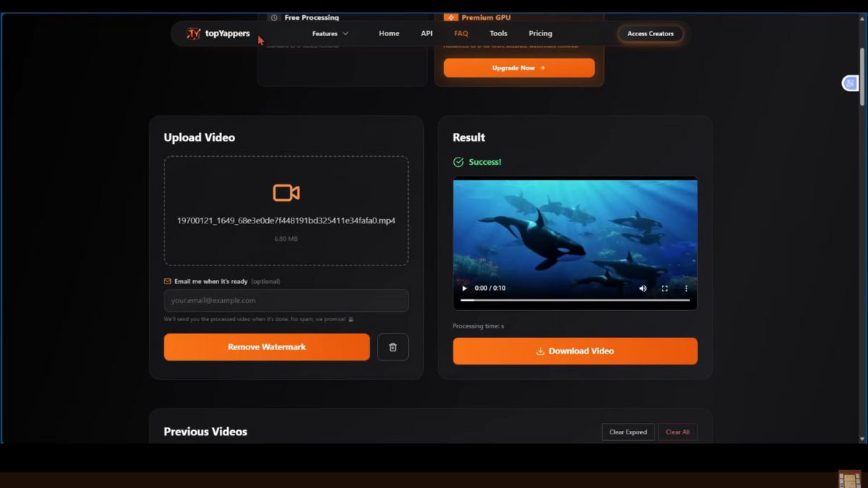Open the Tools nav item
The height and width of the screenshot is (488, 868).
[498, 34]
